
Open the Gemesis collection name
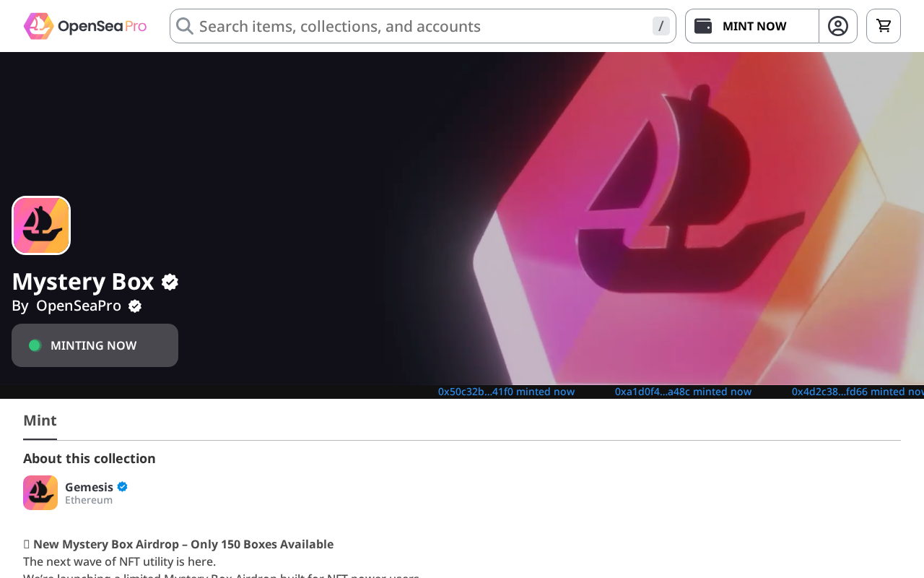pyautogui.click(x=89, y=487)
